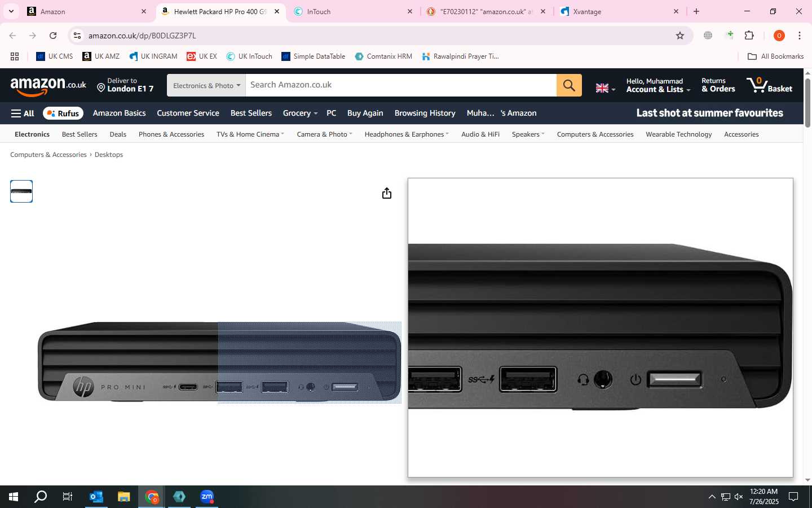Click the Buy Again link
The width and height of the screenshot is (812, 508).
[365, 113]
